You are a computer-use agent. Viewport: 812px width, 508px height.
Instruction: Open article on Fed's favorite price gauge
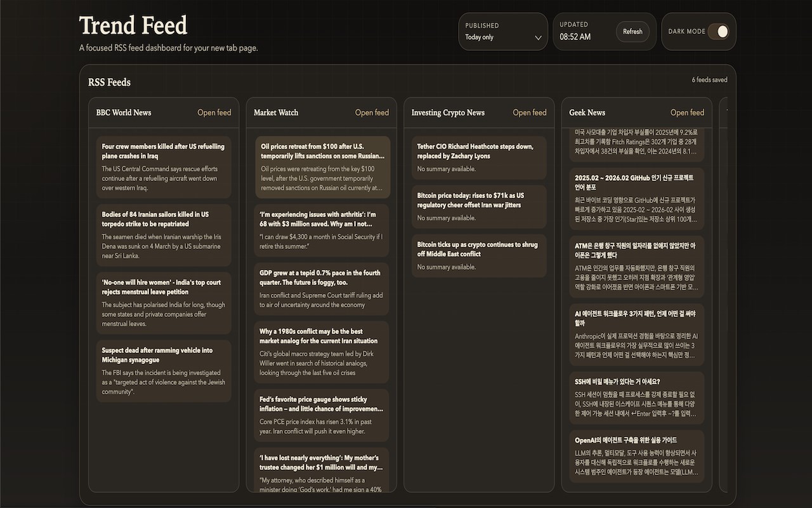tap(322, 415)
